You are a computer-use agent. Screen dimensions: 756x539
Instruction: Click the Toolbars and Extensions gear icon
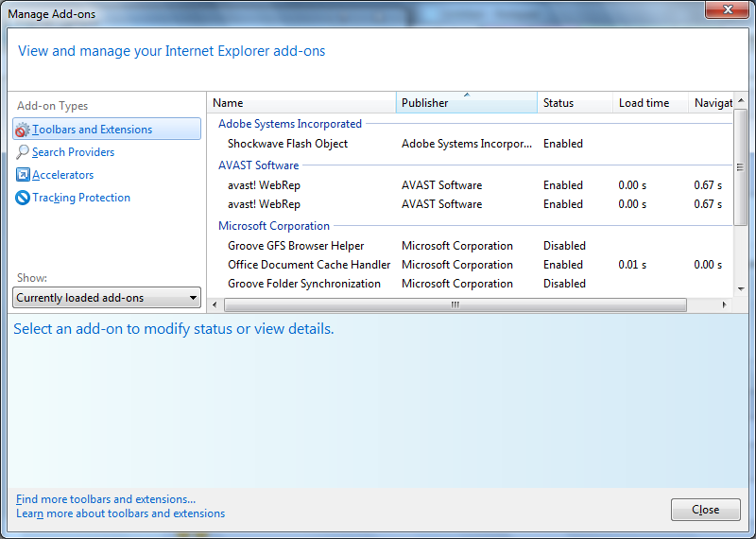pos(22,130)
